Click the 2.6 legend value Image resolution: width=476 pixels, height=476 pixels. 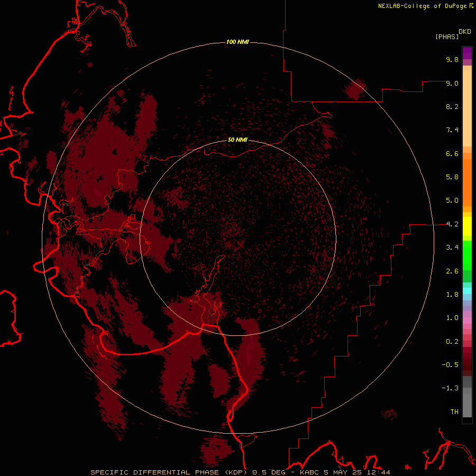point(452,271)
